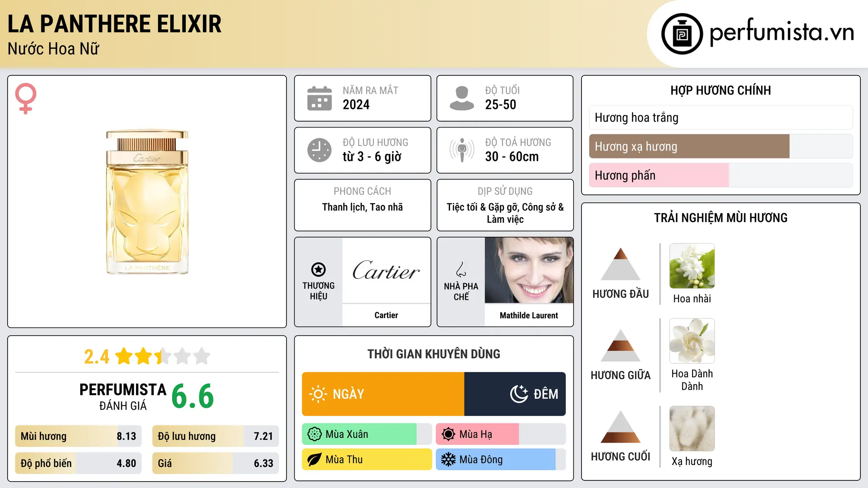Open the Cartier brand name link
Viewport: 868px width, 488px height.
click(x=386, y=315)
